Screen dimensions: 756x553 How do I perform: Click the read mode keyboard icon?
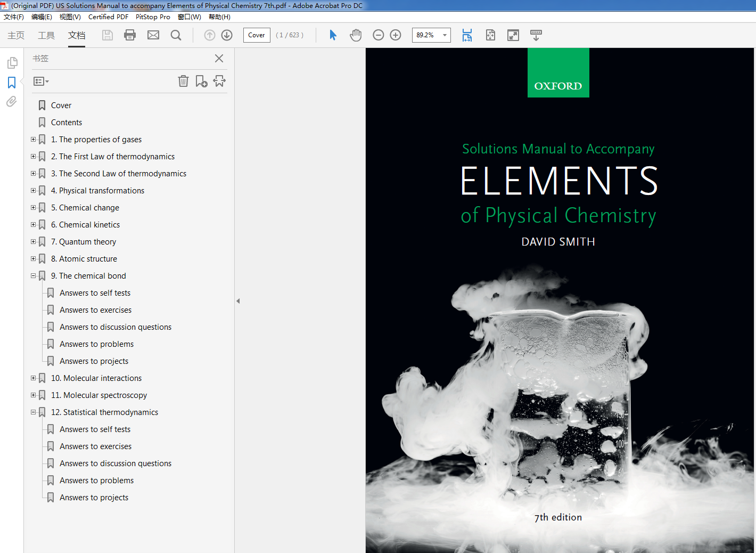(536, 35)
